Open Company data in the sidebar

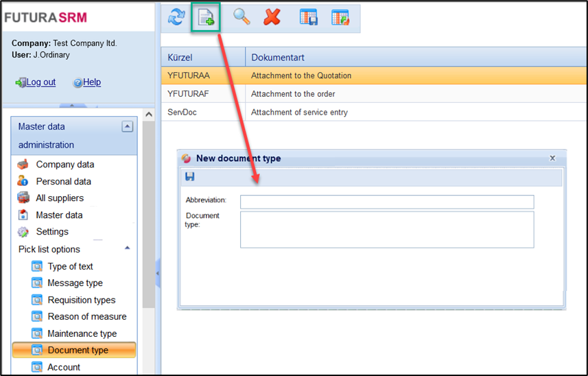point(64,165)
